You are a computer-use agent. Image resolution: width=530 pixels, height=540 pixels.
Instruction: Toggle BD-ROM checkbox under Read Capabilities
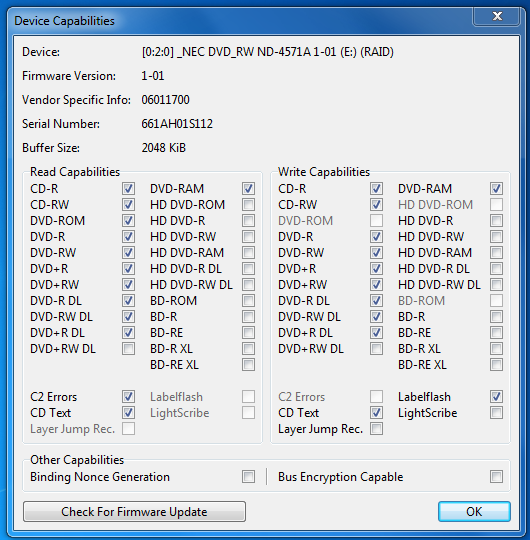point(248,301)
